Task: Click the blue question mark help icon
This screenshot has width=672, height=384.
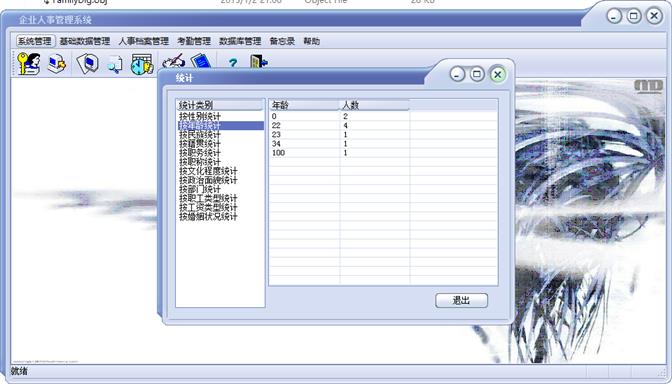Action: coord(233,63)
